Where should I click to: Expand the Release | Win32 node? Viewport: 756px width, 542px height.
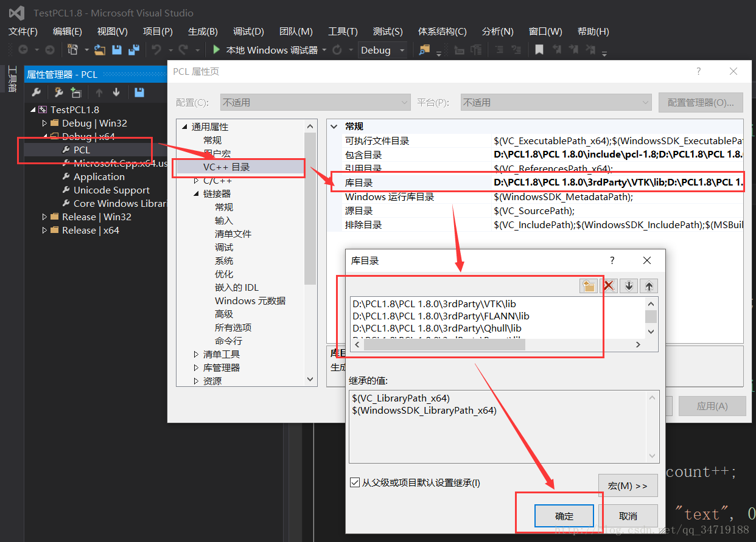44,217
